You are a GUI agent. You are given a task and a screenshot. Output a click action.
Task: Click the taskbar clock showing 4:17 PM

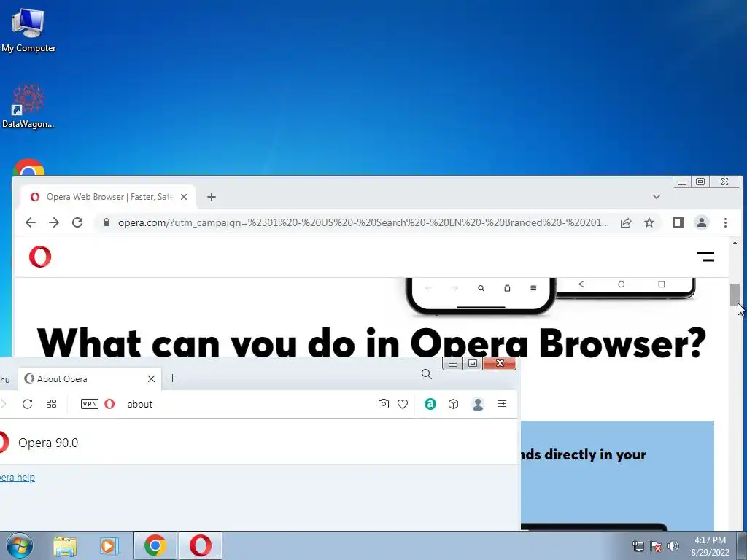point(710,546)
